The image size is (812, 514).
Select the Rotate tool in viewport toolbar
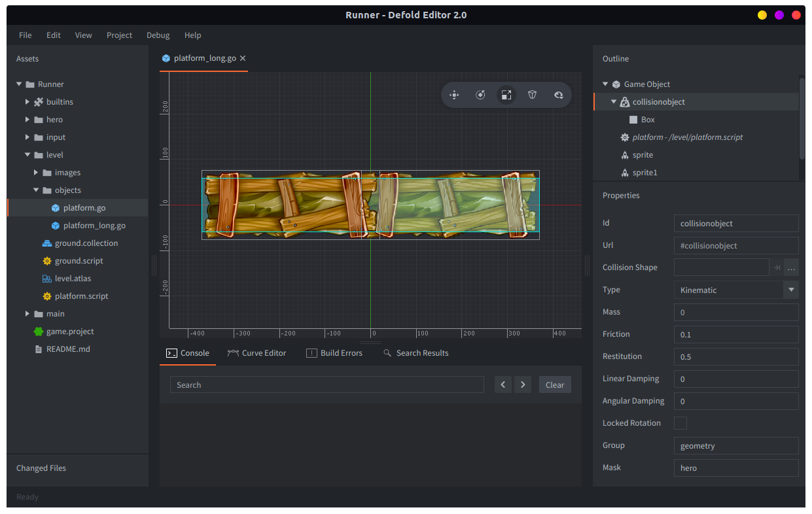480,95
